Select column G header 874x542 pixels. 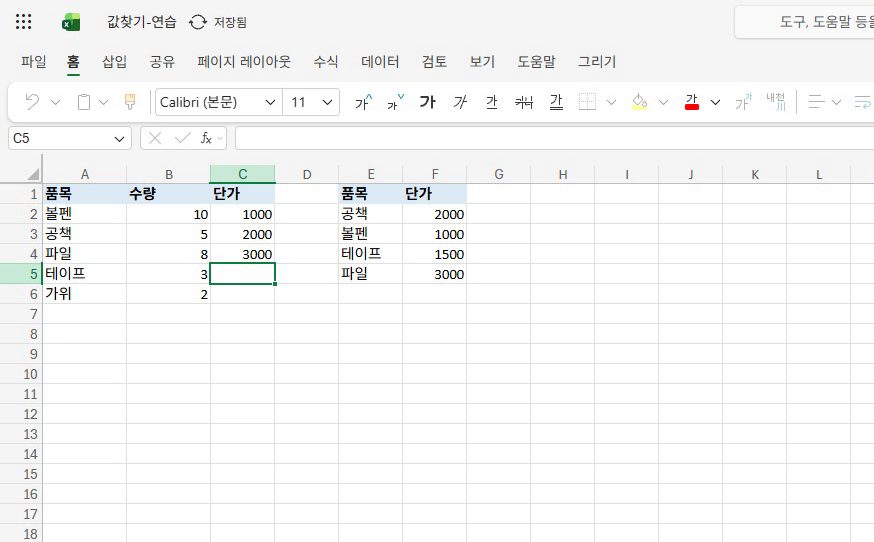pos(498,174)
